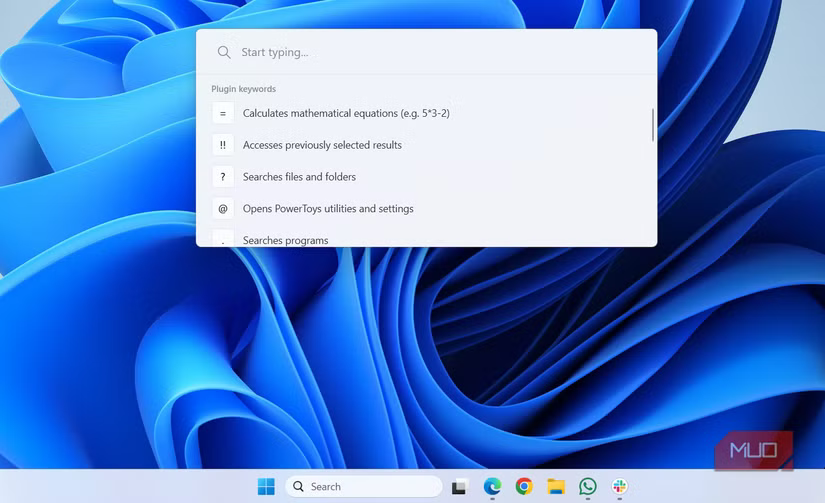Choose 'Searches files and folders' entry
This screenshot has height=503, width=825.
pos(299,177)
